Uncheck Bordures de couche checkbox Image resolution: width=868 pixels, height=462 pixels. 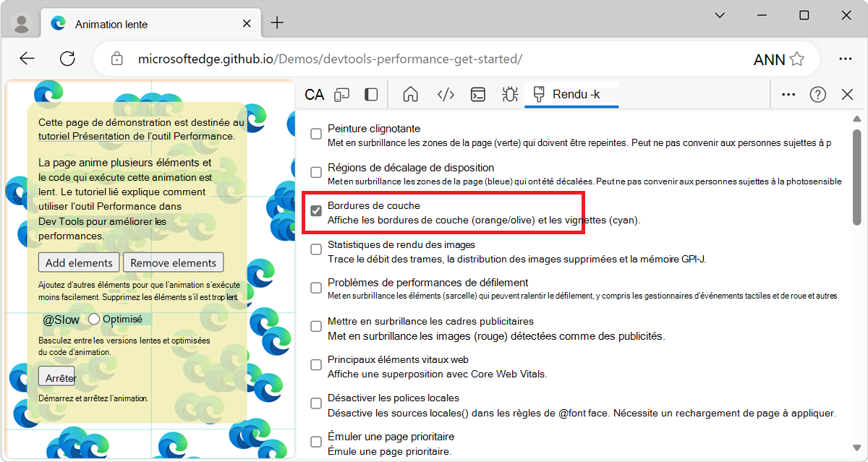316,210
